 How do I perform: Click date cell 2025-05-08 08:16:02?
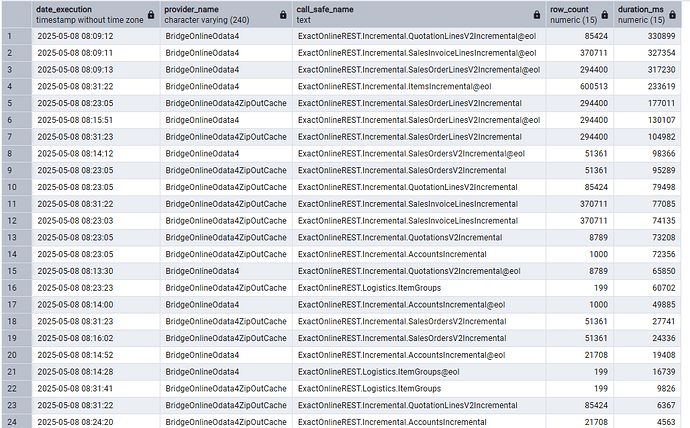coord(95,338)
